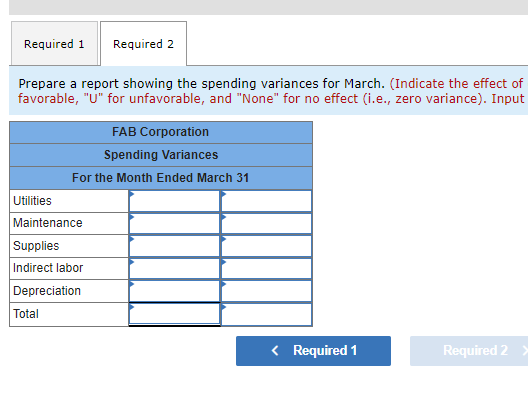The height and width of the screenshot is (417, 528).
Task: Click the For the Month Ended March 31 header
Action: 161,178
